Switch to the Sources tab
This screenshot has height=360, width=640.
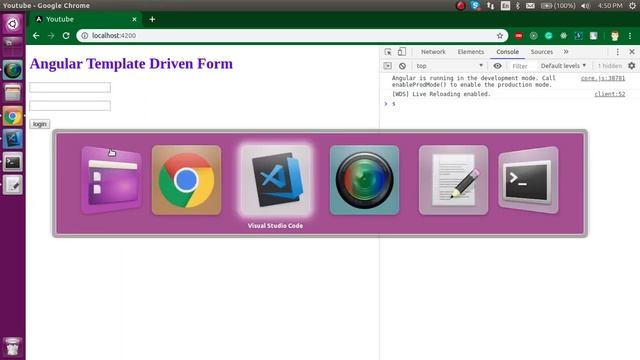click(x=542, y=52)
